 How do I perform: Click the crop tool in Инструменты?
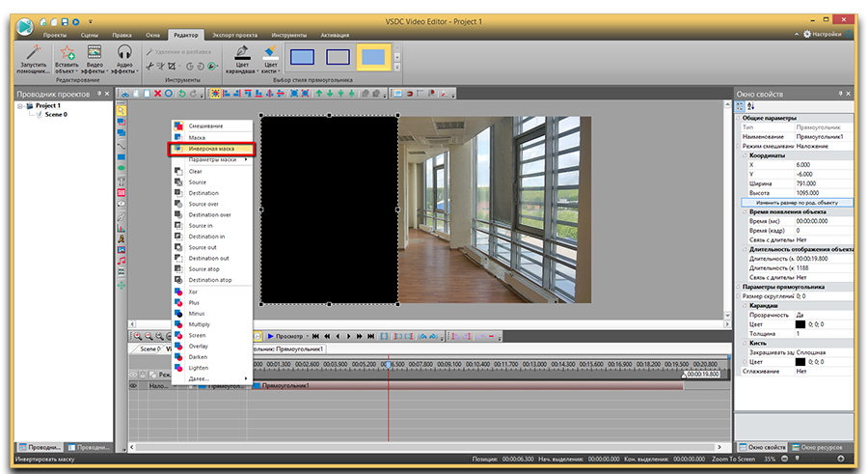pos(173,67)
